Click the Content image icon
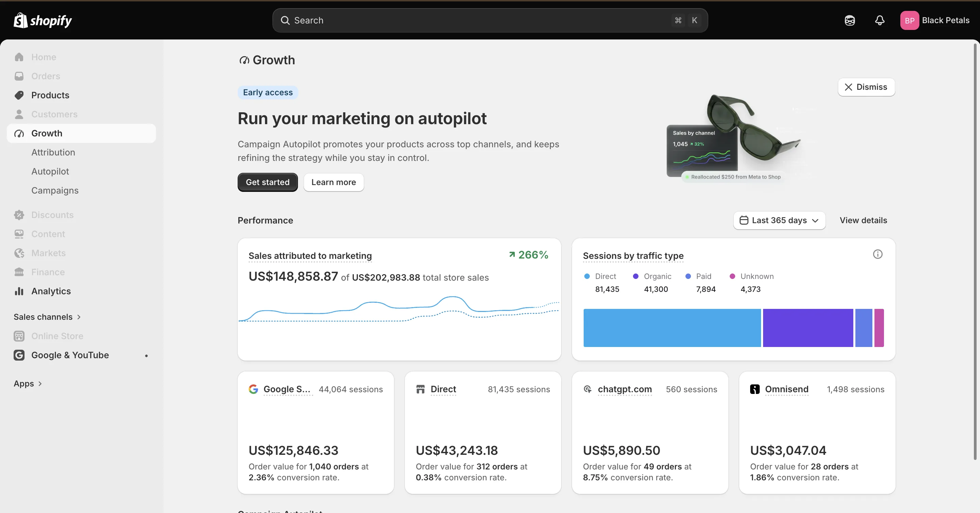980x513 pixels. coord(19,234)
